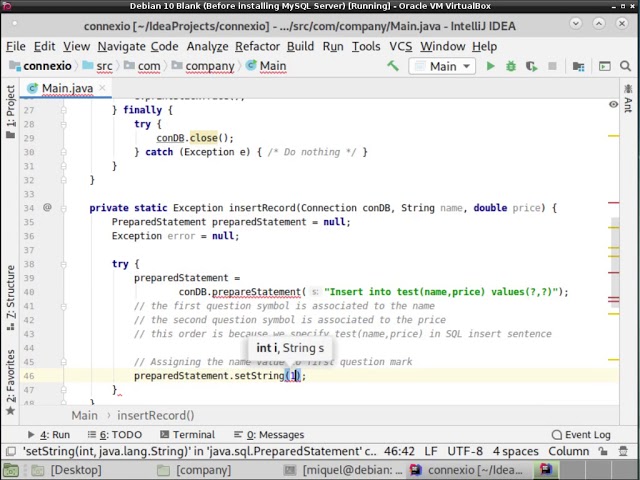Open the Analyze menu
640x480 pixels.
[x=207, y=47]
